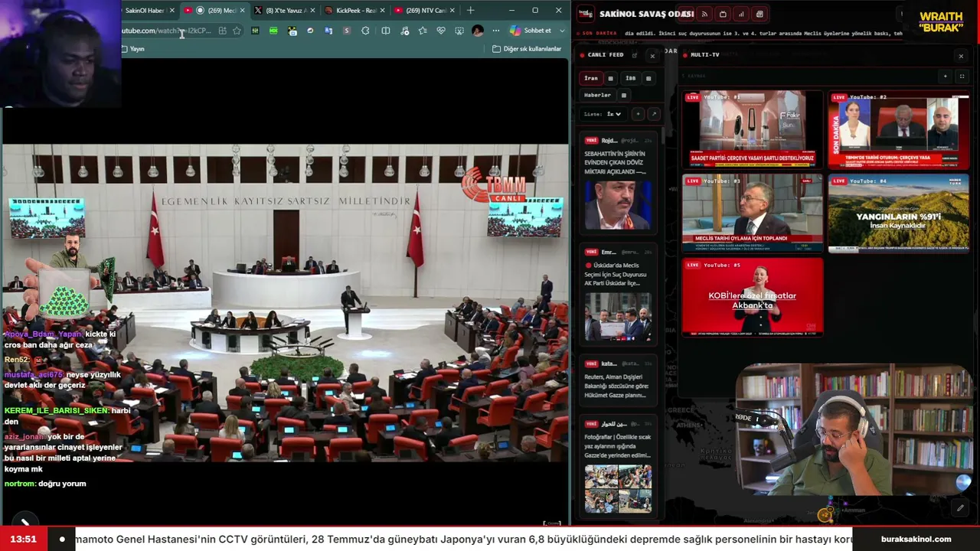Open YouTube #4 Yangınların stream tile
The width and height of the screenshot is (980, 551).
point(898,213)
